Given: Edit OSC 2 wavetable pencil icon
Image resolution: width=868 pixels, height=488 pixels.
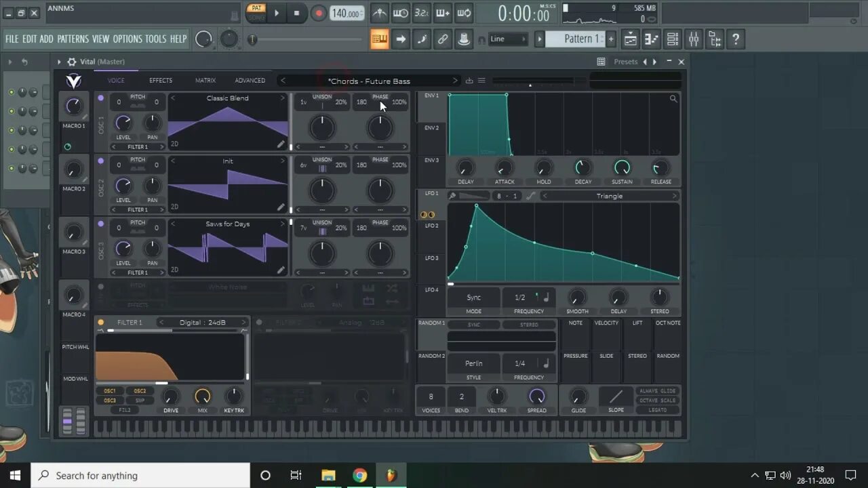Looking at the screenshot, I should pyautogui.click(x=281, y=207).
